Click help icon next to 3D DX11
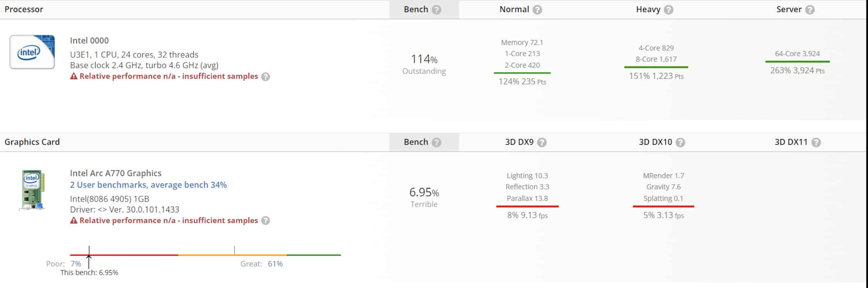 tap(816, 142)
